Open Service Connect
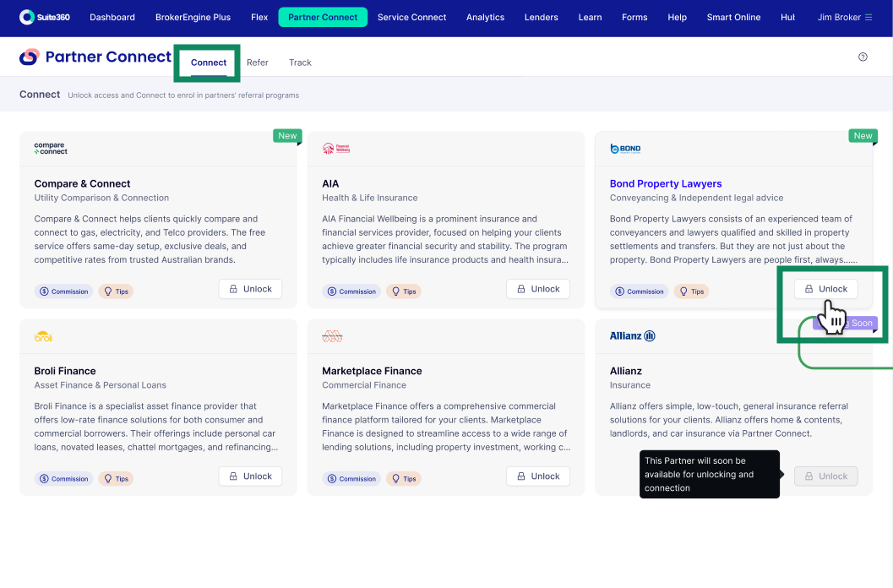Screen dimensions: 893x588 tap(411, 17)
